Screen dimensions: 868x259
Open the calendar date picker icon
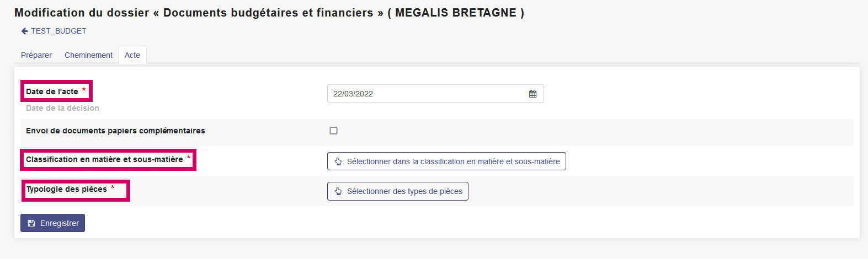pyautogui.click(x=532, y=94)
